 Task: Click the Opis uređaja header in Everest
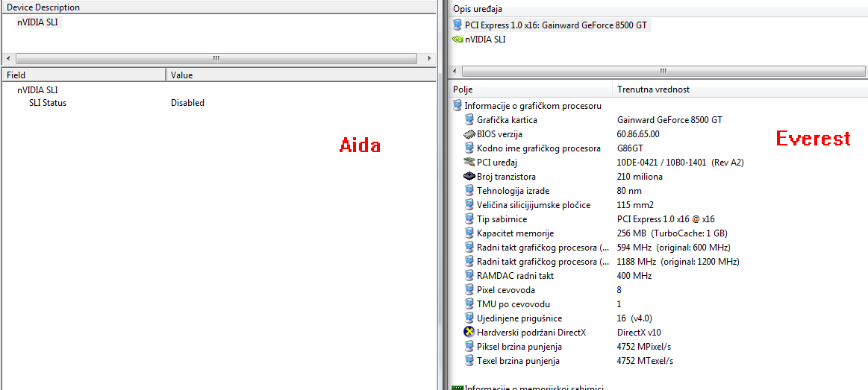658,9
